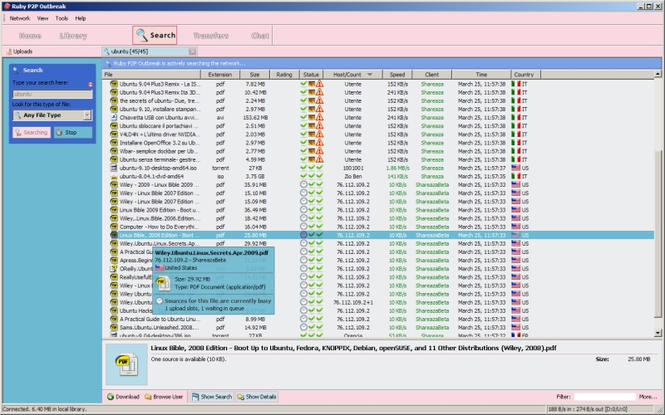Image resolution: width=665 pixels, height=415 pixels.
Task: Click the Browse User button
Action: coord(164,397)
